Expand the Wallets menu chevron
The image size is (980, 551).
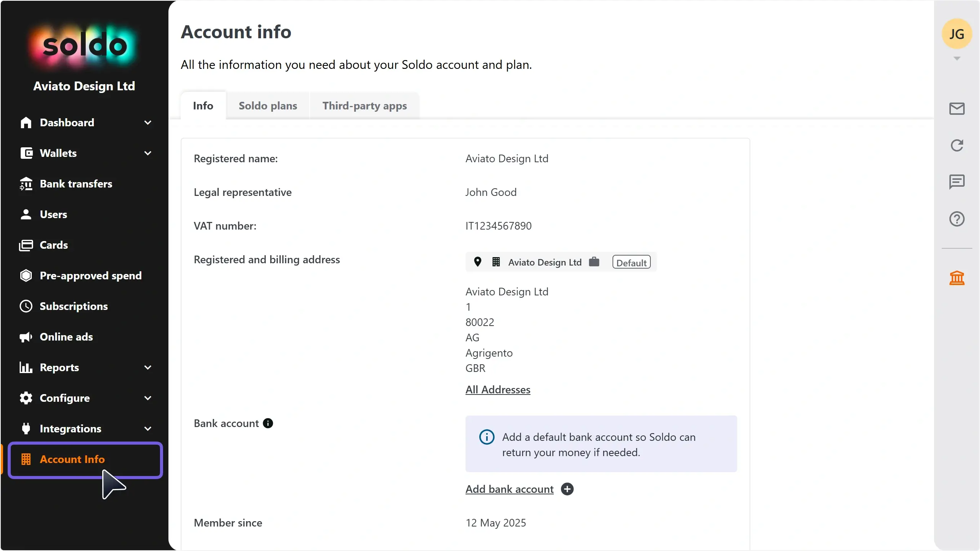148,153
